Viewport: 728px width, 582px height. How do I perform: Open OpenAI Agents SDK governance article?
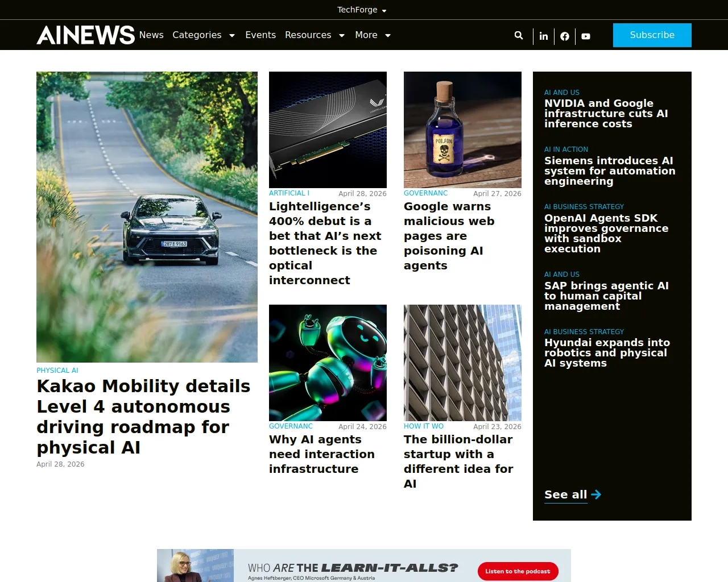pos(606,234)
